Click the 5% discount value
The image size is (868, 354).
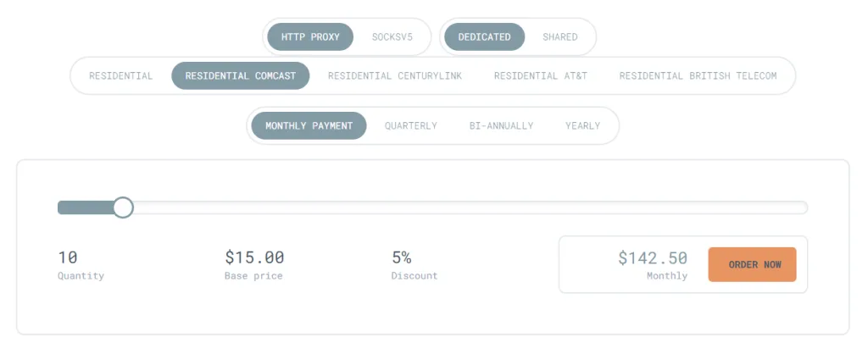pyautogui.click(x=402, y=257)
